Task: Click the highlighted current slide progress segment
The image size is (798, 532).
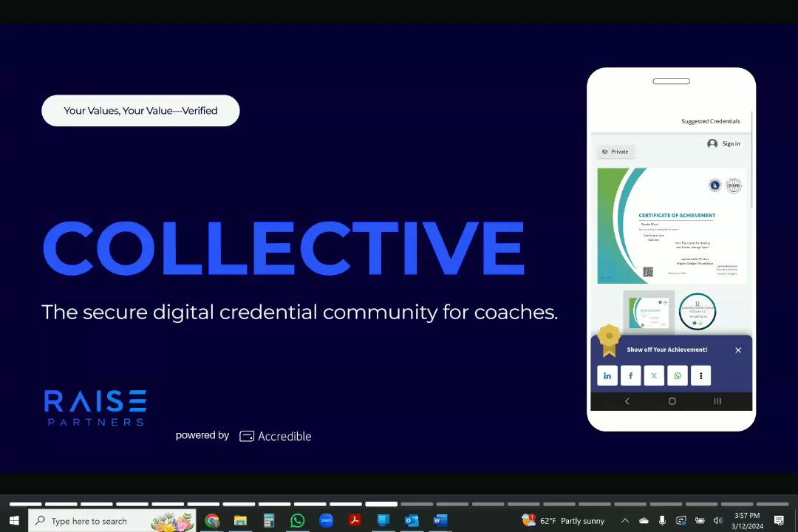Action: pos(381,504)
